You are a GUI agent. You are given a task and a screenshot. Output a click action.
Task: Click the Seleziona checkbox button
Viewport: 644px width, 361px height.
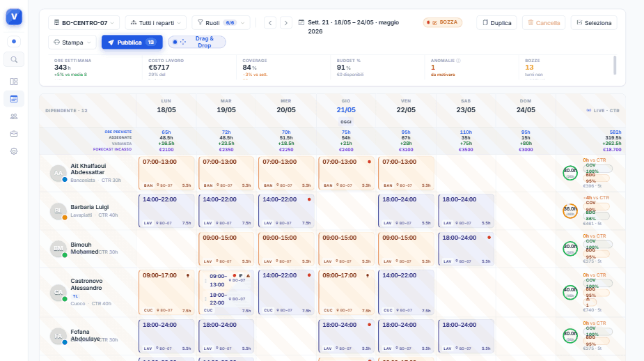click(594, 22)
